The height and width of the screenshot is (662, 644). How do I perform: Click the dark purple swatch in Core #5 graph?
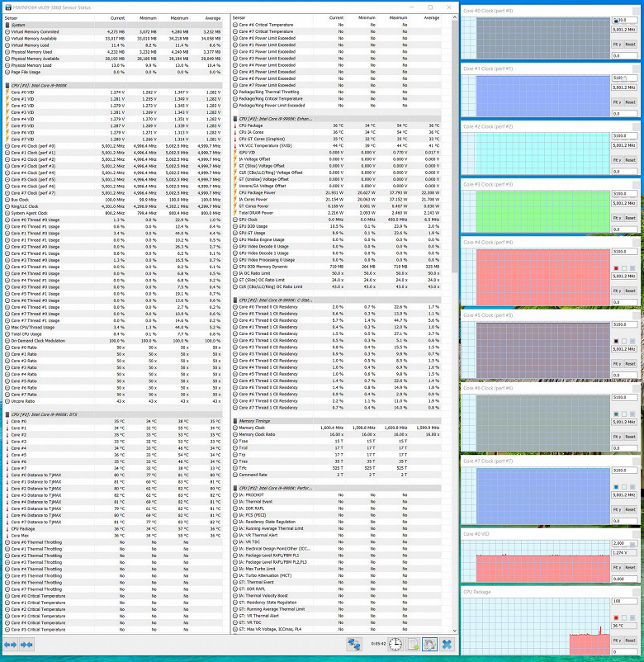(616, 341)
